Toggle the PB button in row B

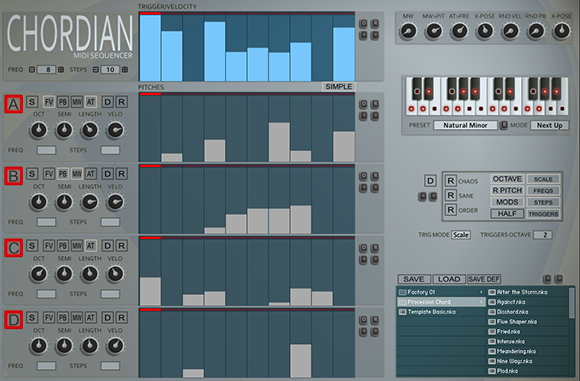63,174
